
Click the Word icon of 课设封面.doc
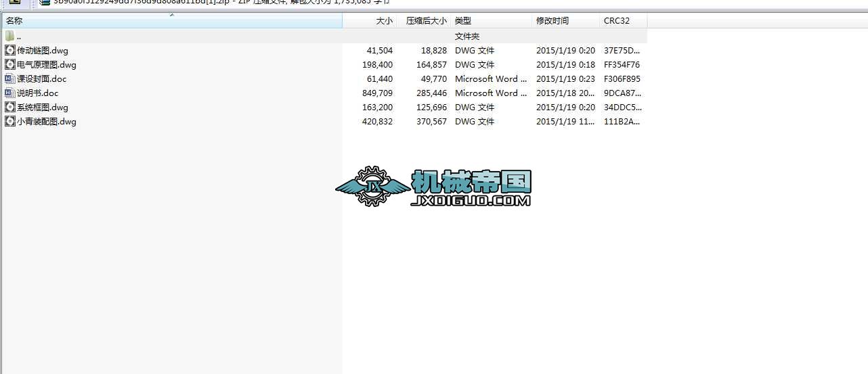10,79
